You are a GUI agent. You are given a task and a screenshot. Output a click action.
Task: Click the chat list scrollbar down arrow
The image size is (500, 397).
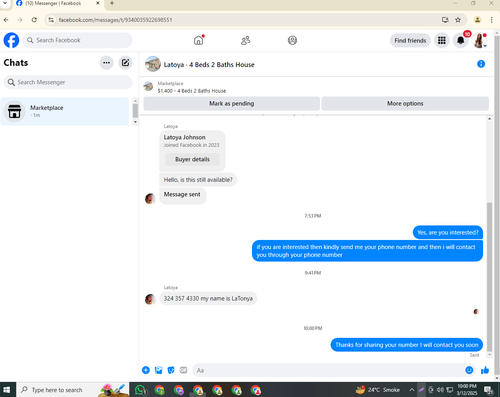[135, 122]
